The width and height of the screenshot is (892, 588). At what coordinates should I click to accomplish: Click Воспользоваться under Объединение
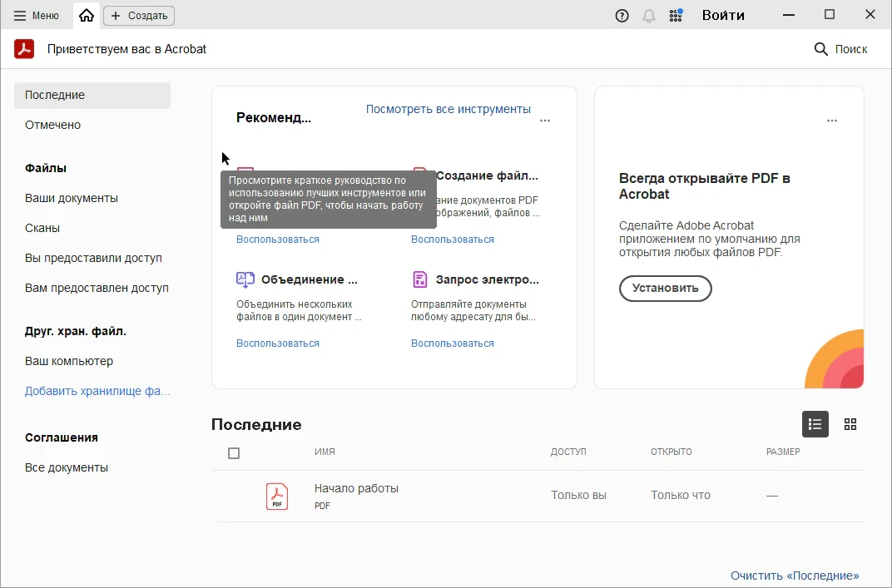(x=278, y=343)
